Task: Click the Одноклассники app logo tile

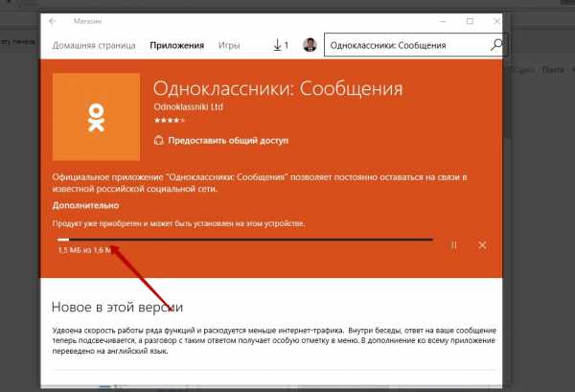Action: coord(96,117)
